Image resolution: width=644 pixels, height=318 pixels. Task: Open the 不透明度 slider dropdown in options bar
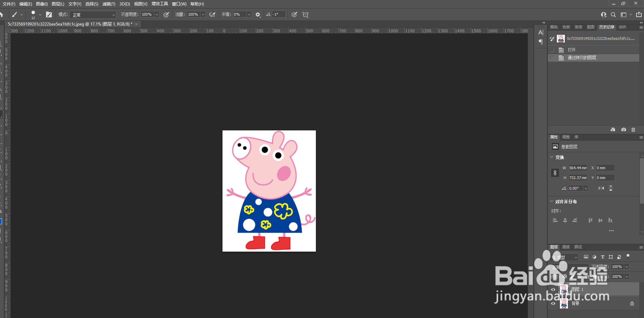(x=157, y=15)
